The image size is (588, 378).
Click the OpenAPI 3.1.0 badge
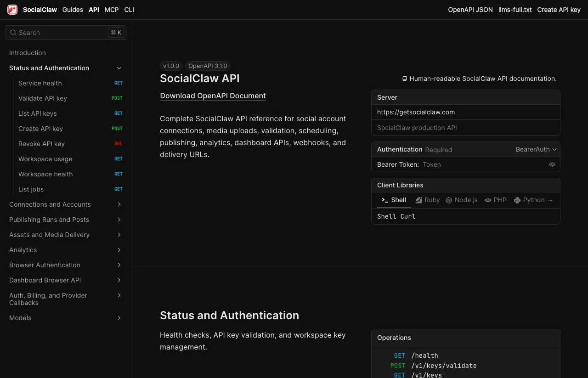pyautogui.click(x=208, y=66)
